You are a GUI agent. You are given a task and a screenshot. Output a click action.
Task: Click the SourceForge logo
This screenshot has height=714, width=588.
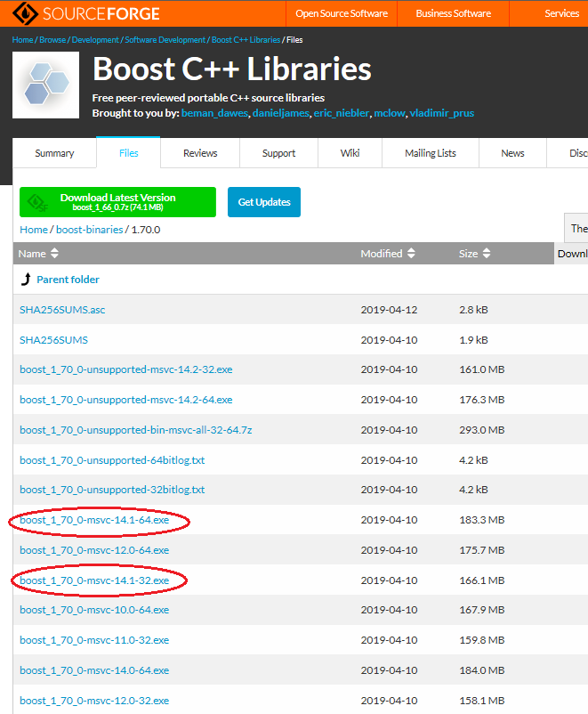[86, 13]
